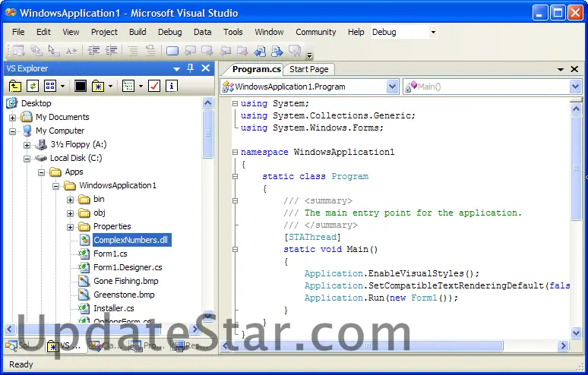Select Greenstone.bmp file

124,295
